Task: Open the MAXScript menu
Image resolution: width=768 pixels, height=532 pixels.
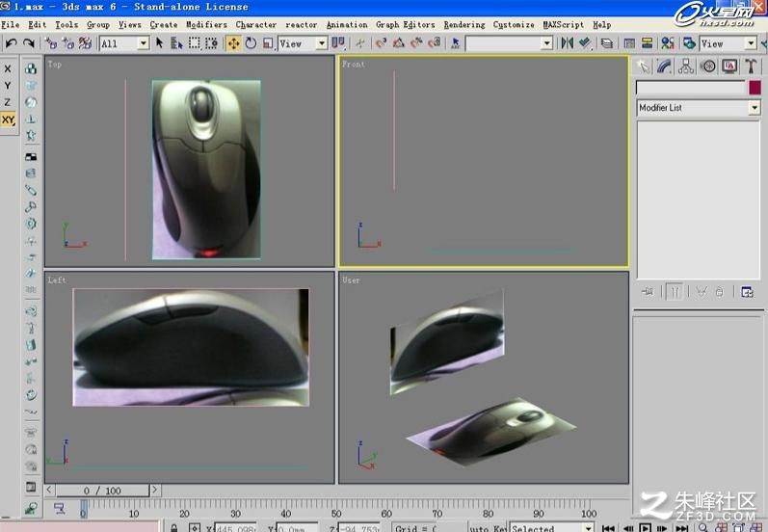Action: coord(564,24)
